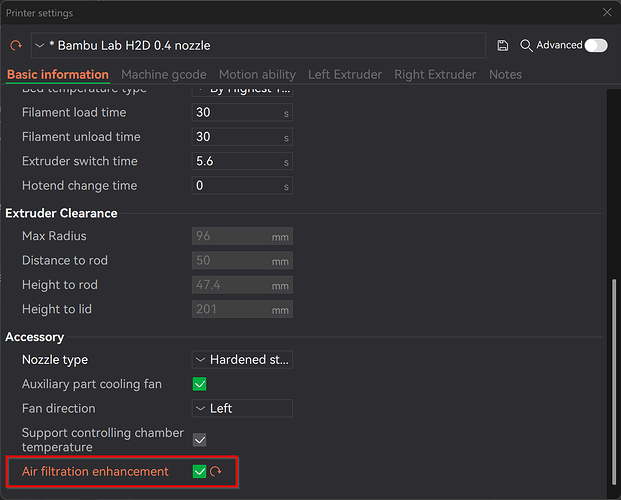Open the Nozzle type dropdown
This screenshot has height=500, width=621.
242,360
